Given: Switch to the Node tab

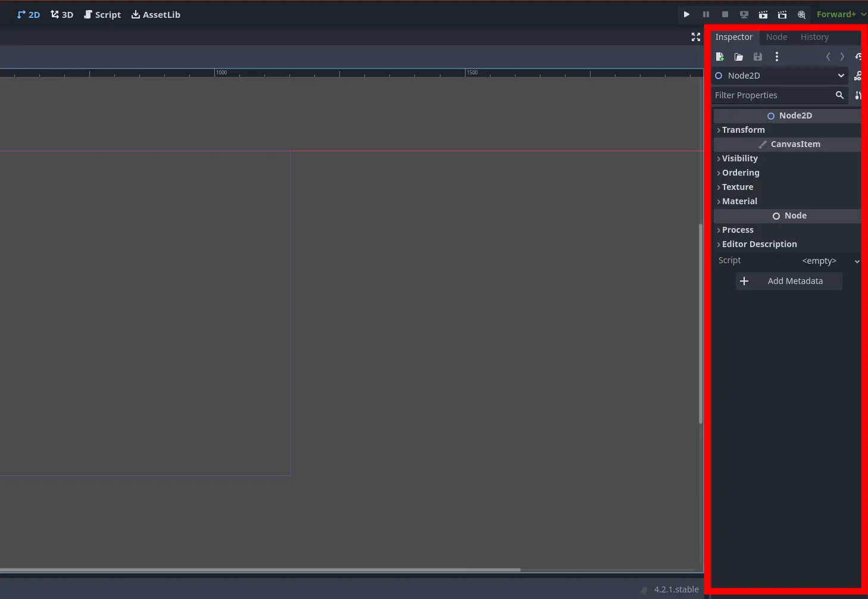Looking at the screenshot, I should [x=776, y=37].
